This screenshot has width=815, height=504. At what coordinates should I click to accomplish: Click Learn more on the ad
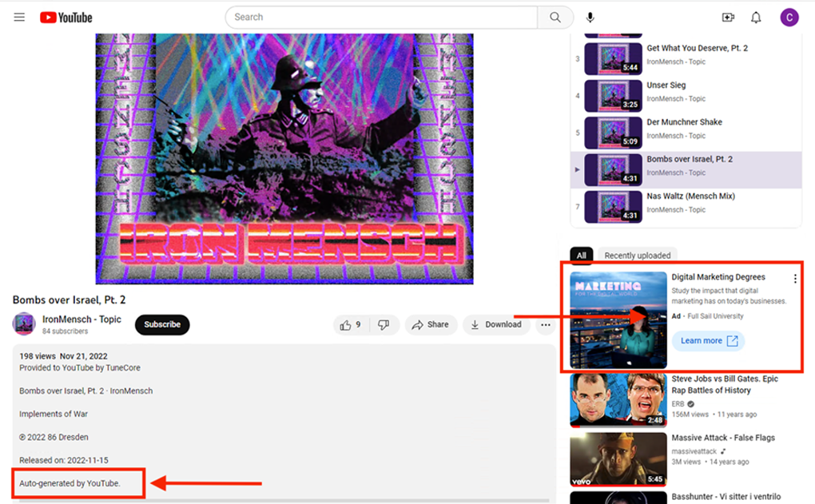pos(708,341)
